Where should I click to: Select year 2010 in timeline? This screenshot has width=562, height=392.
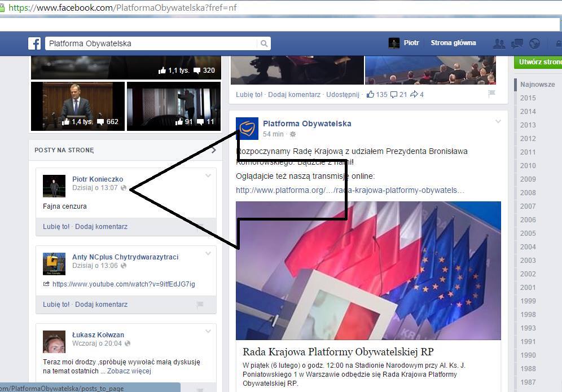pyautogui.click(x=528, y=165)
